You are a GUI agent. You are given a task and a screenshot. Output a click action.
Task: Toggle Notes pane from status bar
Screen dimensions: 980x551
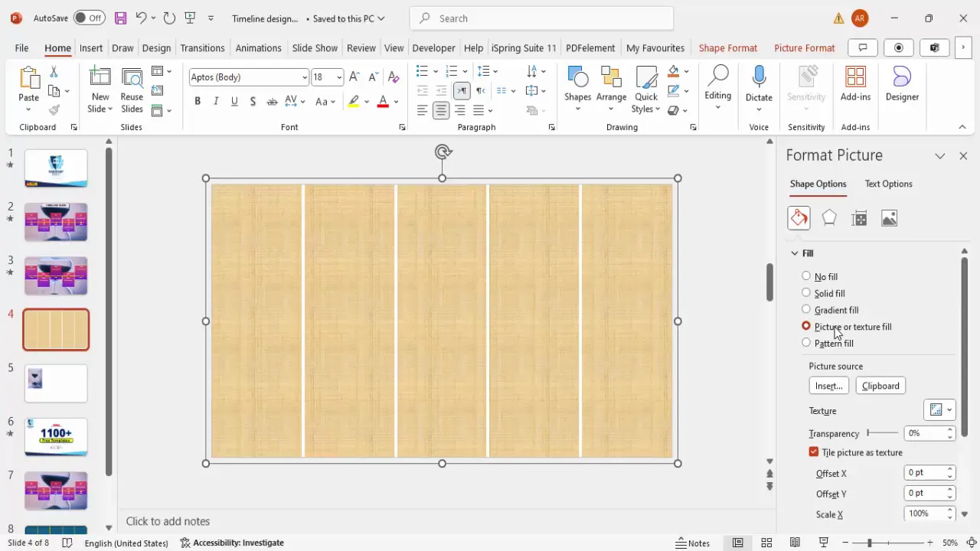(692, 543)
